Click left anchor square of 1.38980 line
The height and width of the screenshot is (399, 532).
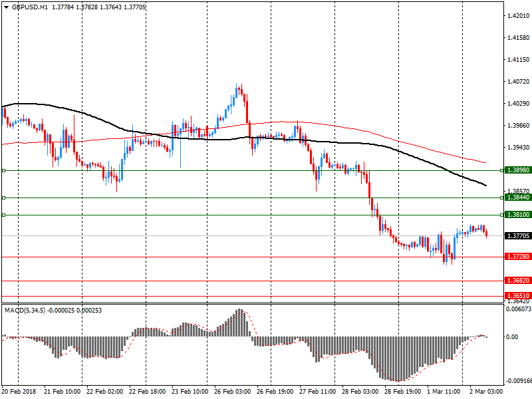click(3, 171)
